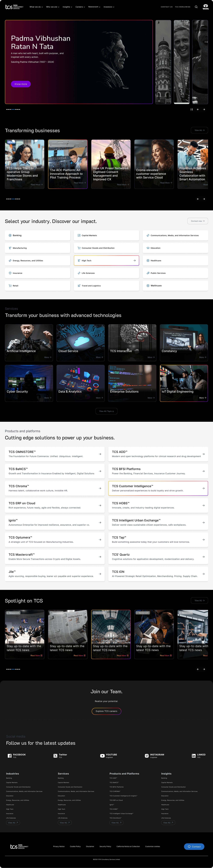Click arrow on ignio row
Screen dimensions: 213x868
[x=100, y=523]
